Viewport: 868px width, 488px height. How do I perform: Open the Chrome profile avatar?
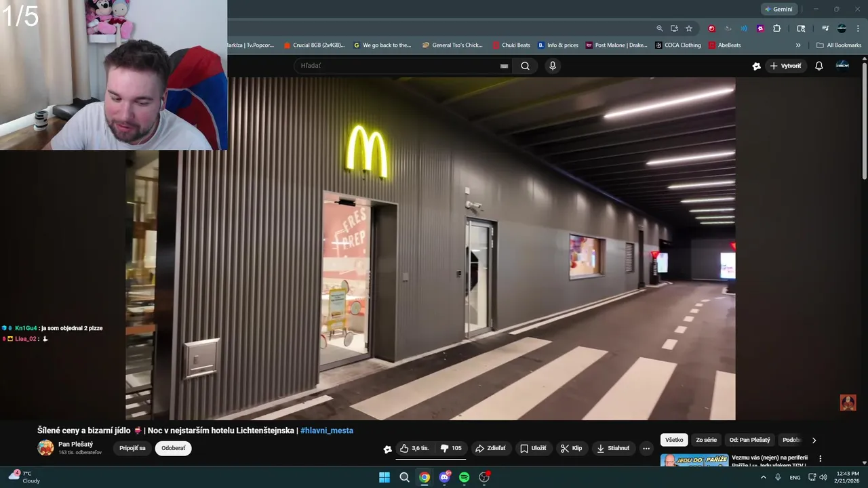(842, 28)
